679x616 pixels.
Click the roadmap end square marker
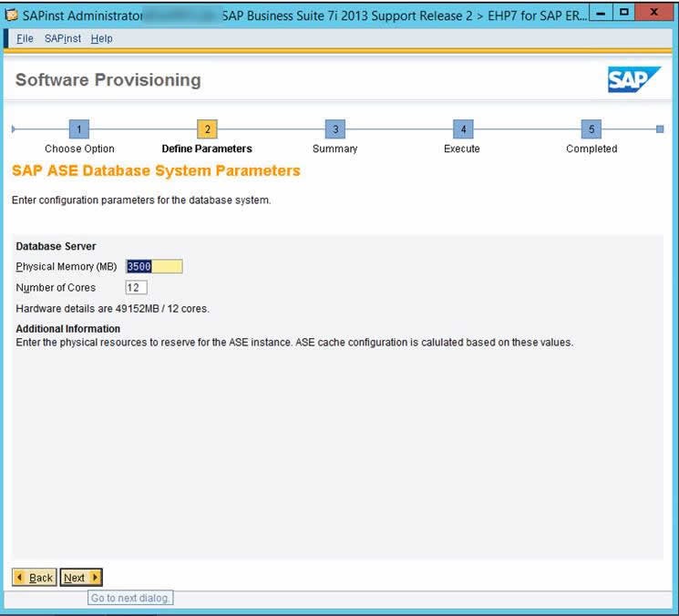660,129
